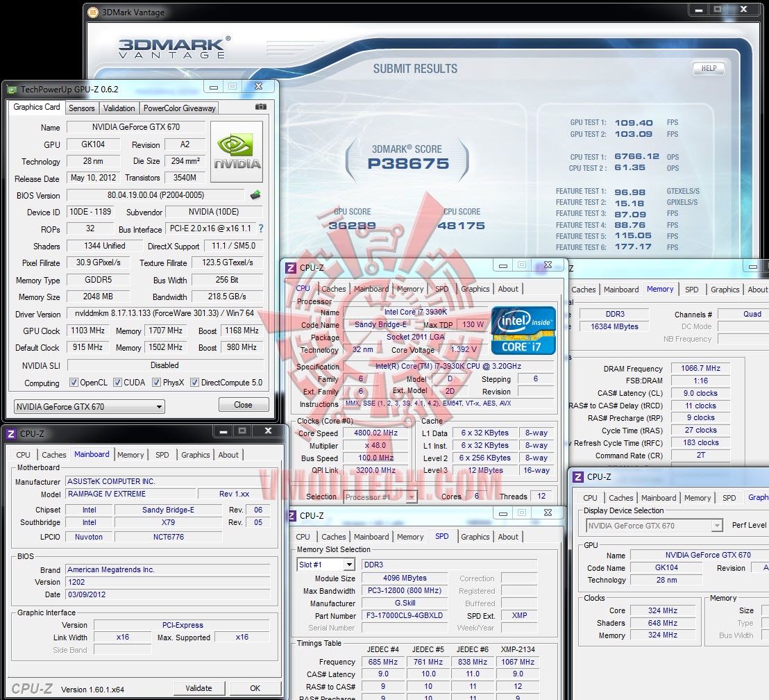Click the CPU-Z SPD window title icon
This screenshot has width=769, height=700.
tap(292, 516)
